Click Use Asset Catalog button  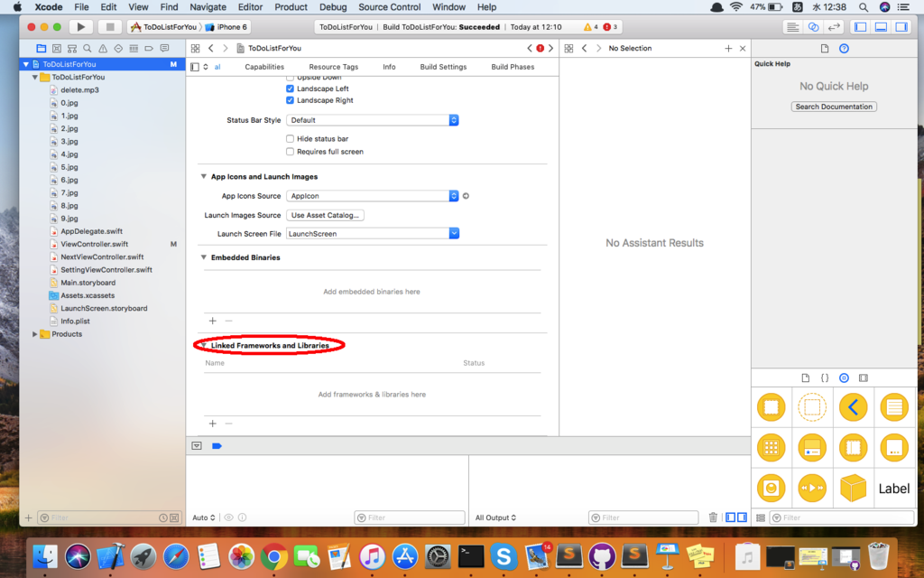(325, 215)
